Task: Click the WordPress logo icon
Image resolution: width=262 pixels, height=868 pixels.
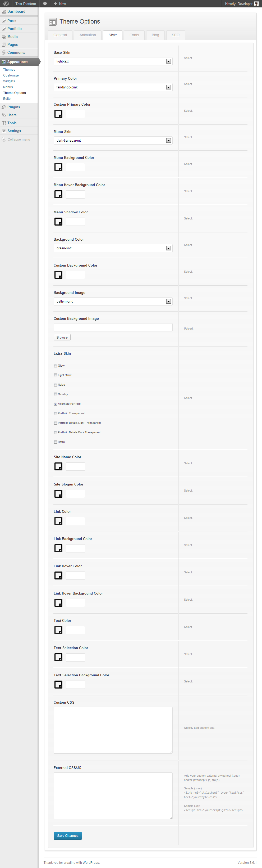Action: (6, 4)
